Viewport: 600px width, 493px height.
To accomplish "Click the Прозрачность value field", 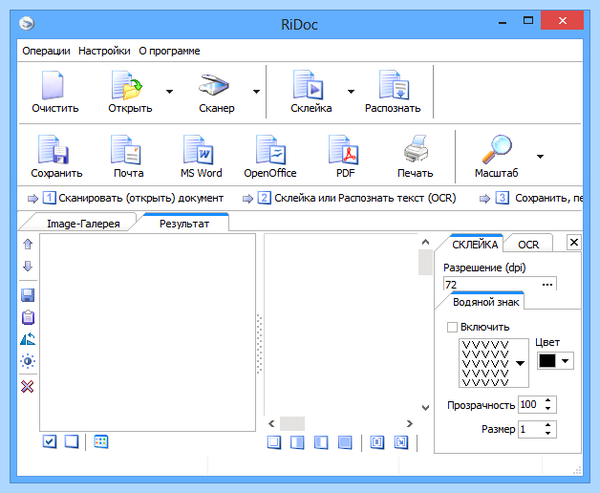I will point(531,405).
